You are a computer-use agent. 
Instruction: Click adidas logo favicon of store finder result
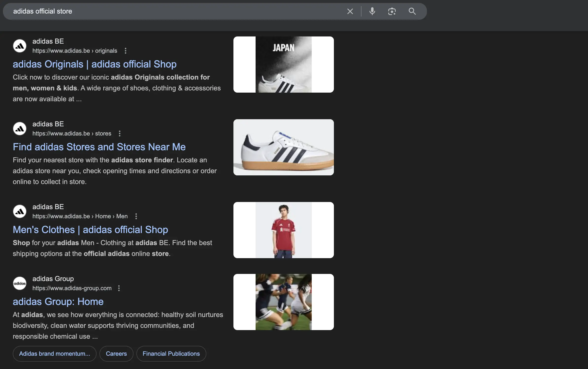coord(20,129)
